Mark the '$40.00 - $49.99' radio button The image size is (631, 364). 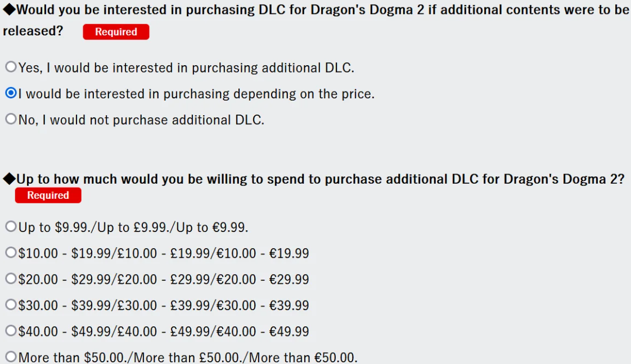point(11,330)
